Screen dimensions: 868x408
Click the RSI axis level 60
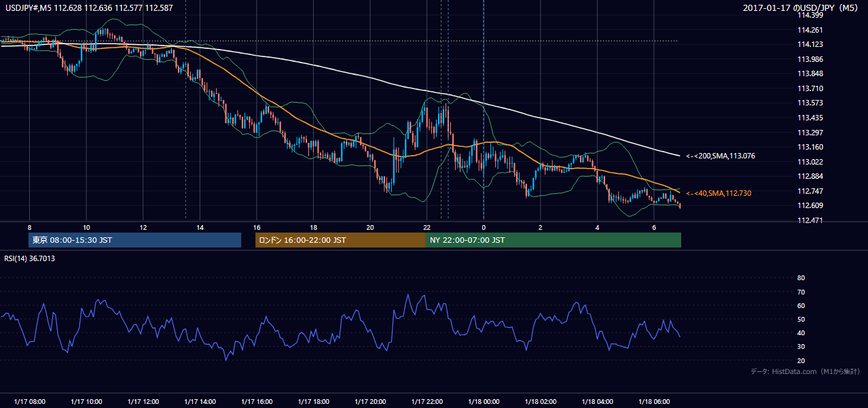(801, 305)
